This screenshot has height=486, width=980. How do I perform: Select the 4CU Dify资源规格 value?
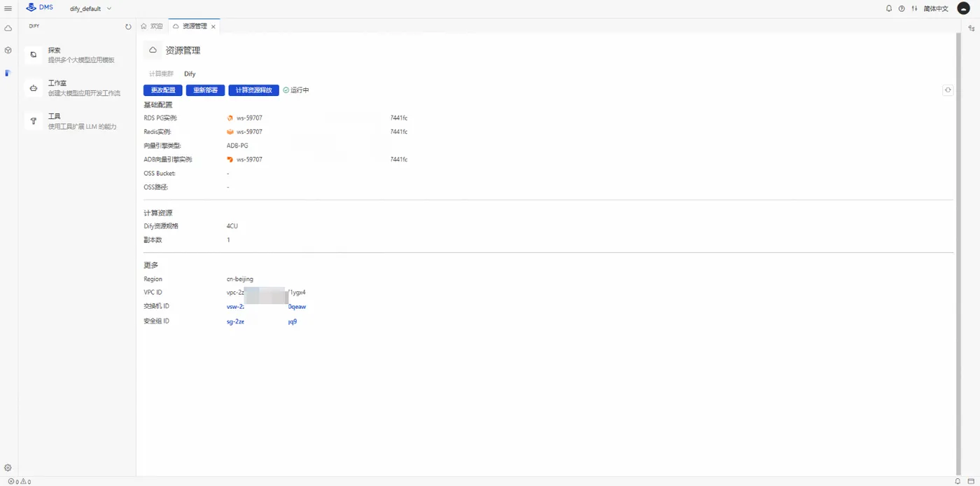coord(232,226)
